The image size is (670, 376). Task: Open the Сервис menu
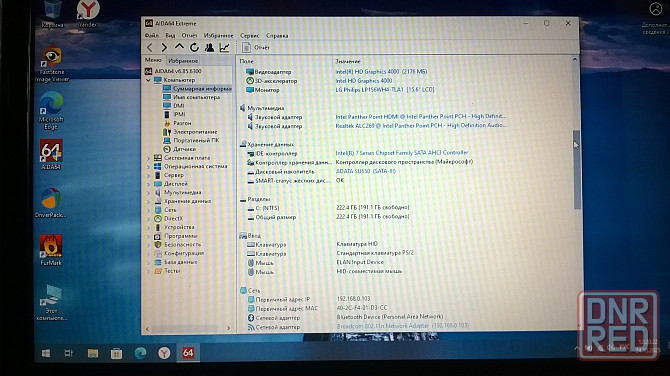click(250, 35)
